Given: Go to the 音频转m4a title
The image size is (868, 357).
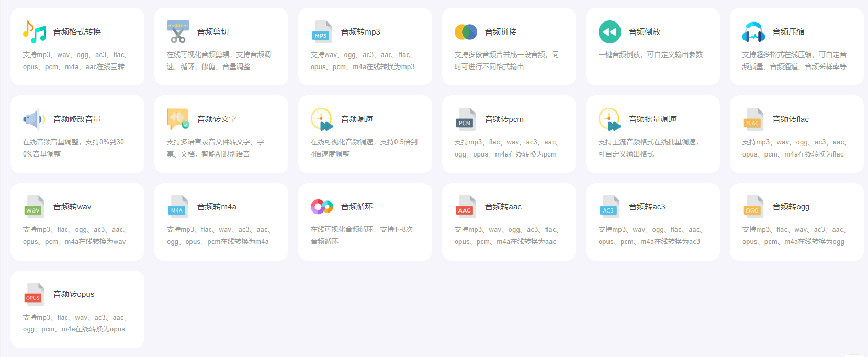Looking at the screenshot, I should 217,207.
